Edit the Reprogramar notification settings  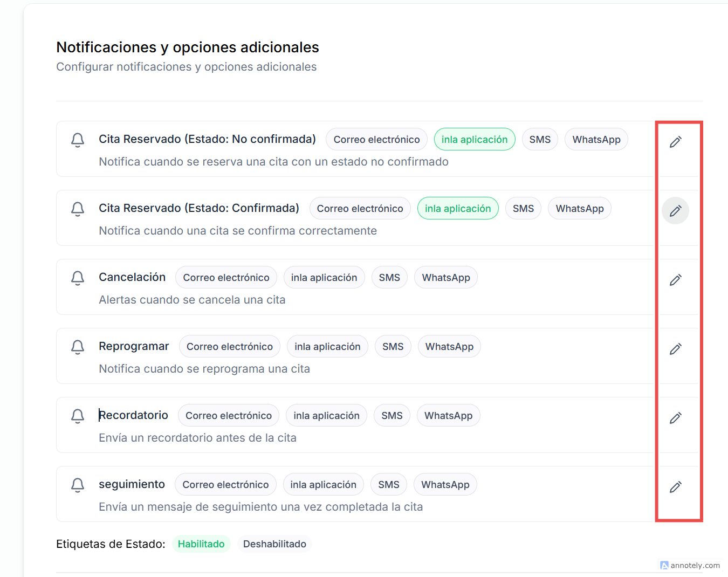pyautogui.click(x=675, y=349)
